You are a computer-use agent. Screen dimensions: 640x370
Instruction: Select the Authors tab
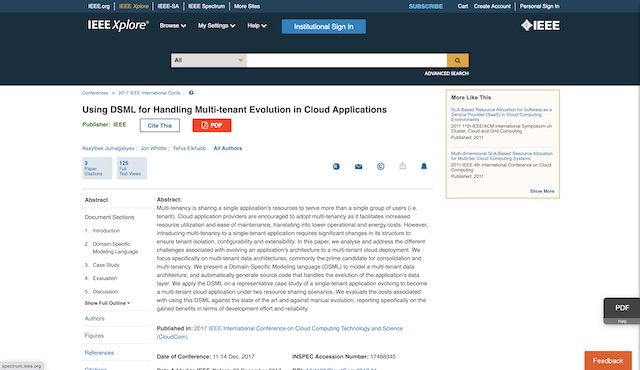(x=94, y=318)
